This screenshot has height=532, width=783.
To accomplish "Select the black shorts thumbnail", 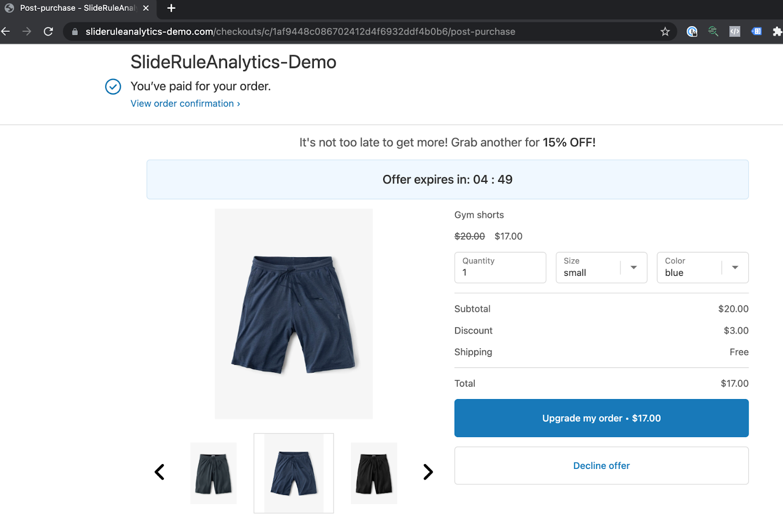I will tap(374, 473).
